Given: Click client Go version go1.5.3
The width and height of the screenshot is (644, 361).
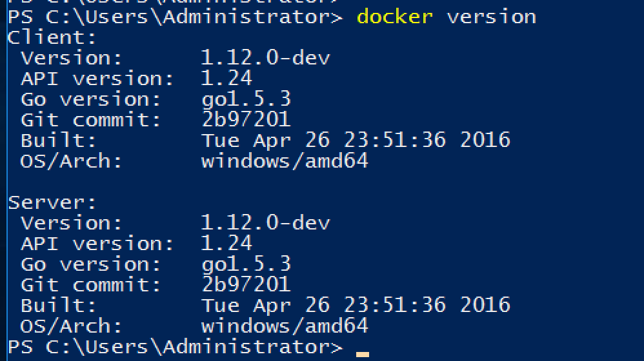Looking at the screenshot, I should pos(246,100).
